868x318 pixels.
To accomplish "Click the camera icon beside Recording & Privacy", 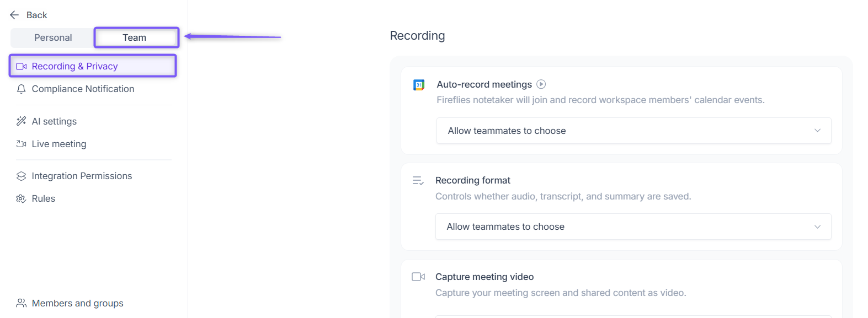I will coord(22,66).
